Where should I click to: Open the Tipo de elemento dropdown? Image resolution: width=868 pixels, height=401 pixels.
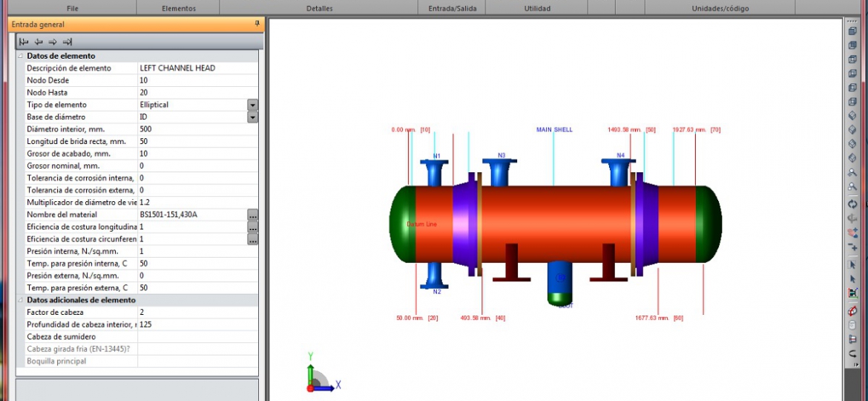coord(252,105)
